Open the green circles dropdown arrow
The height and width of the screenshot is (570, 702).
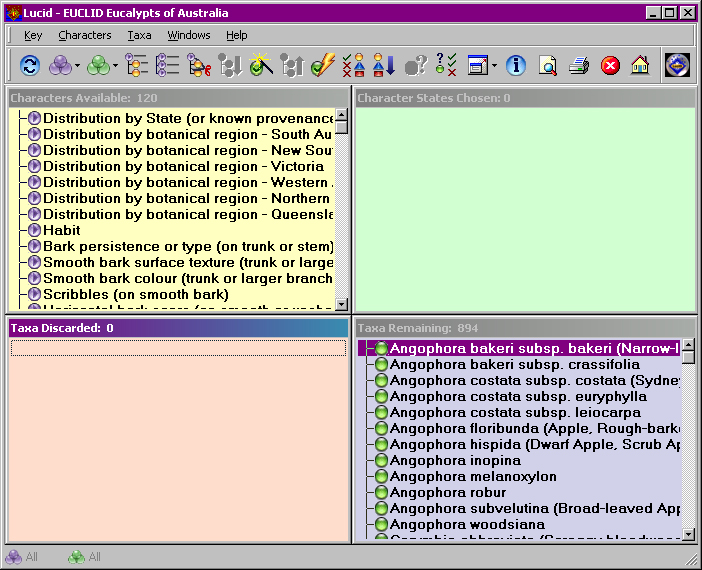click(116, 66)
